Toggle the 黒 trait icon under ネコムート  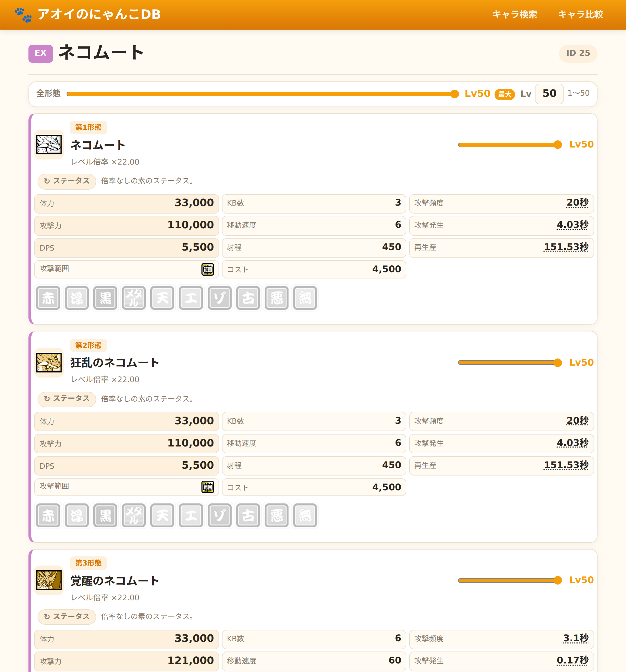[x=105, y=298]
